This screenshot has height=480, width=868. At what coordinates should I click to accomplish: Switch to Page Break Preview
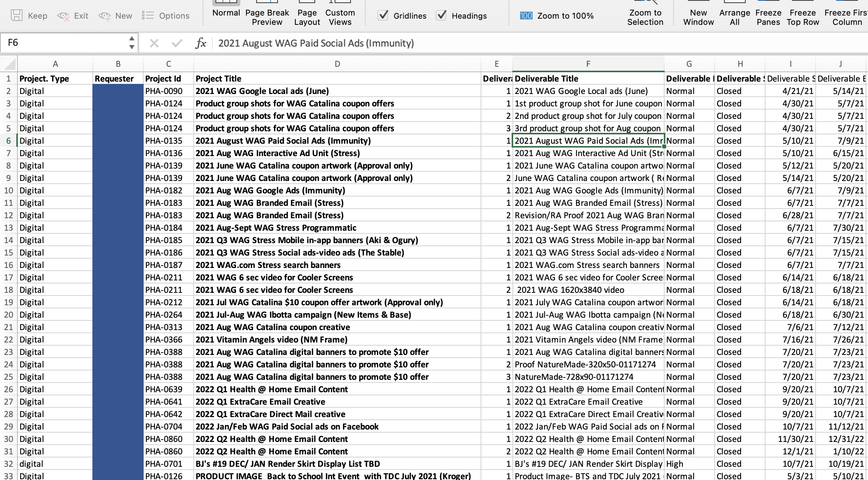pyautogui.click(x=267, y=13)
